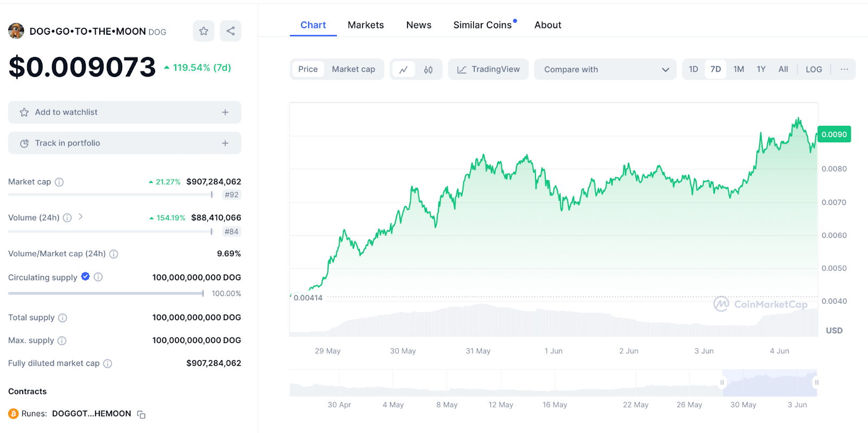Click the plus icon on Add to watchlist
The image size is (868, 433).
[225, 112]
